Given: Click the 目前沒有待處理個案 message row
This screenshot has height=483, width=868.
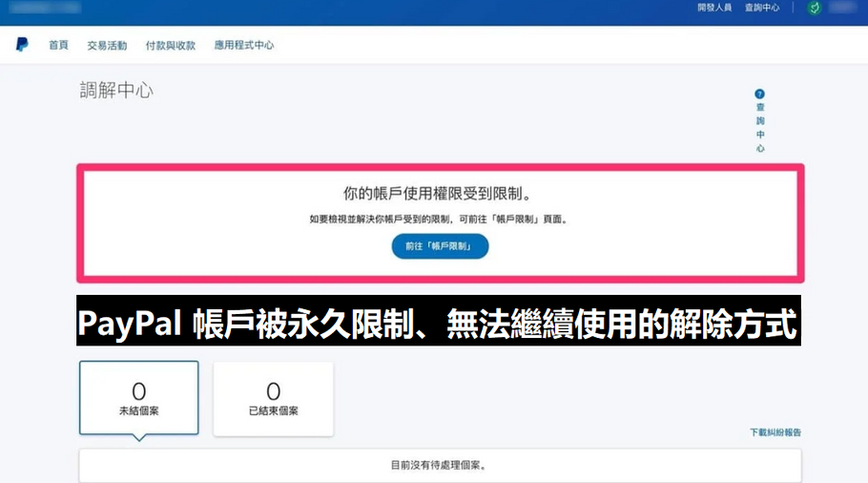Looking at the screenshot, I should point(439,466).
